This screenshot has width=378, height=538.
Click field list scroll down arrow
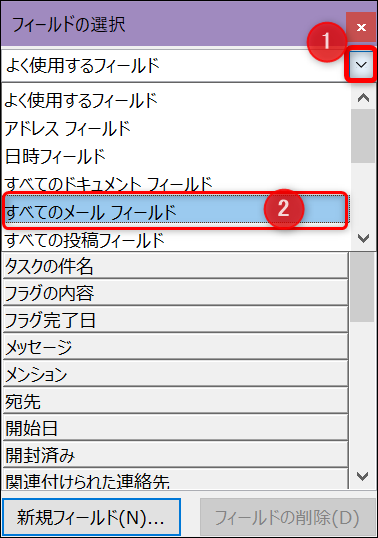click(x=363, y=476)
